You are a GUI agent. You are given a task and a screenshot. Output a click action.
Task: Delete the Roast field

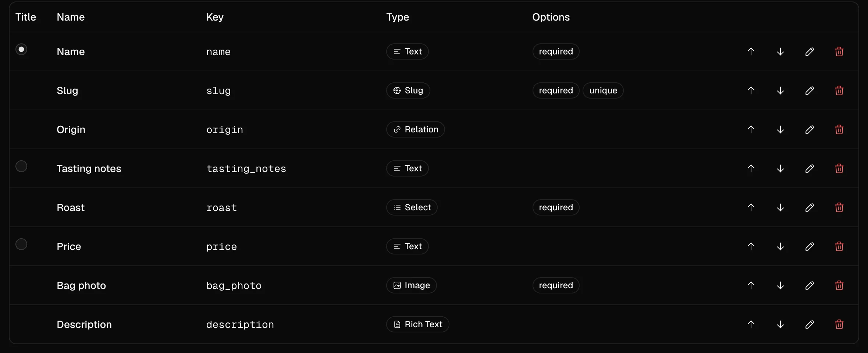(839, 207)
